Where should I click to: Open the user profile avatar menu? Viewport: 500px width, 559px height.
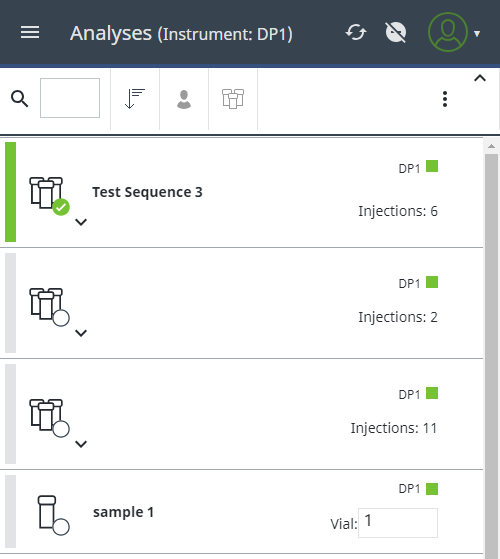448,32
